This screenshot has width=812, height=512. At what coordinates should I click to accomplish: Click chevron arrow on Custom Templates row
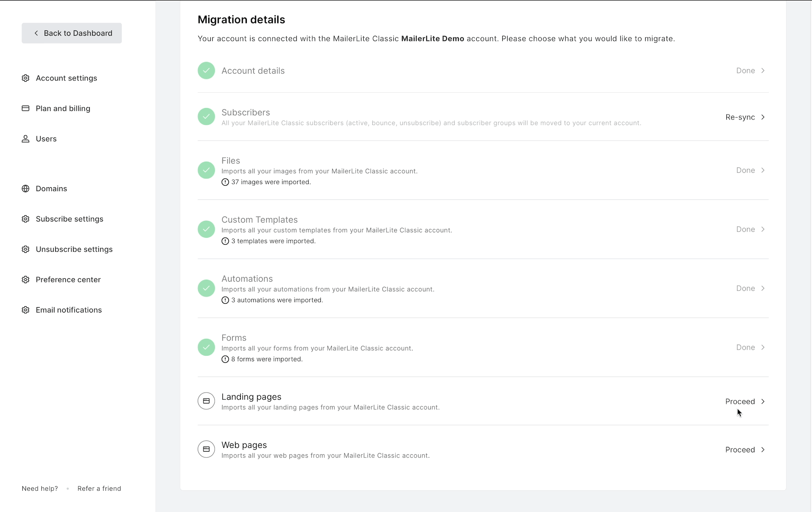pos(763,229)
